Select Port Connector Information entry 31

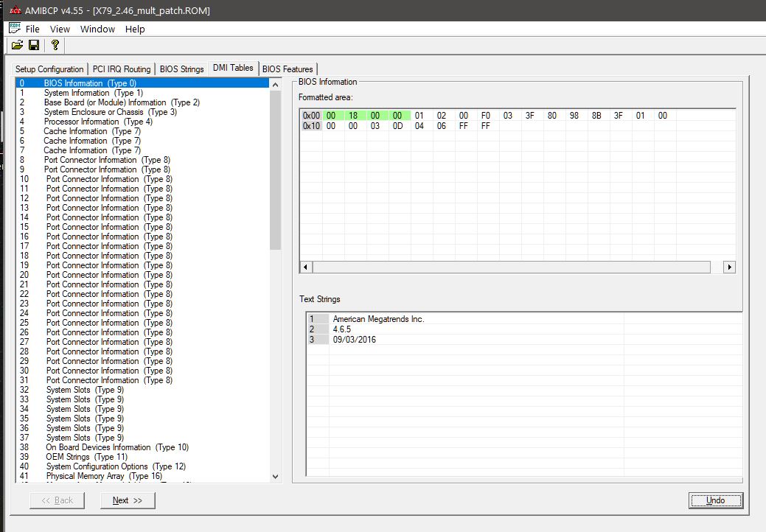[109, 380]
